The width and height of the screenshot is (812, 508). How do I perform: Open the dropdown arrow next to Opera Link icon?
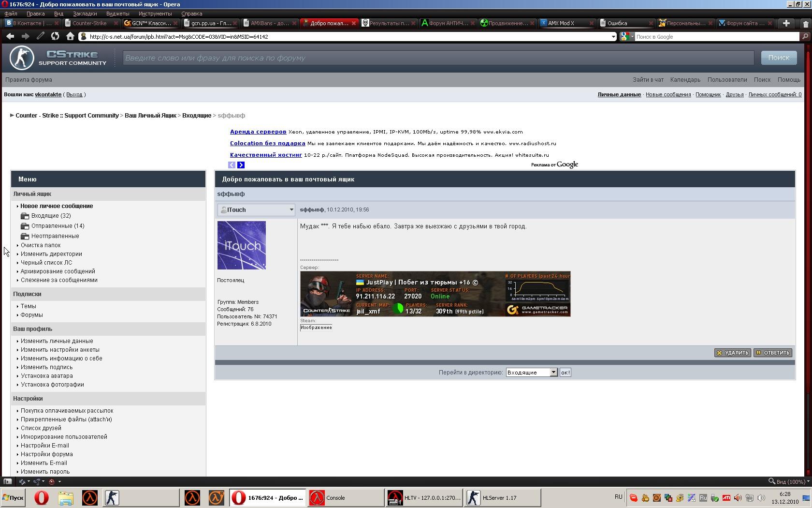click(29, 481)
